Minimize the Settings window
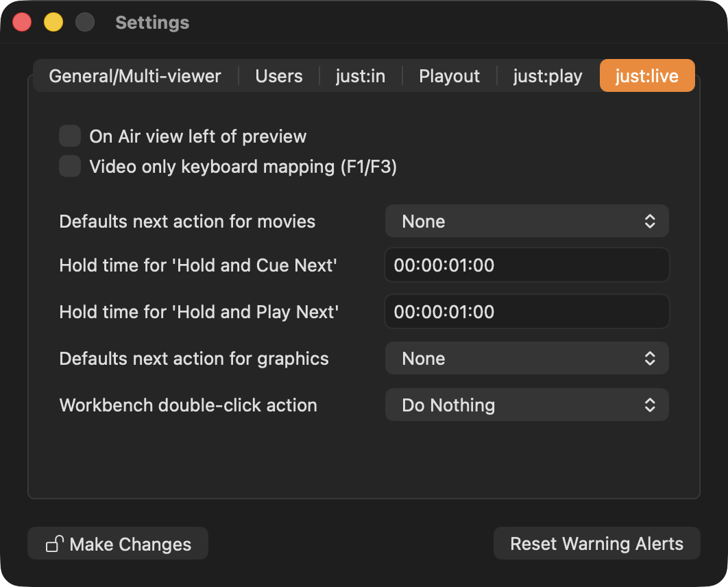Screen dimensions: 728x587 [x=53, y=23]
